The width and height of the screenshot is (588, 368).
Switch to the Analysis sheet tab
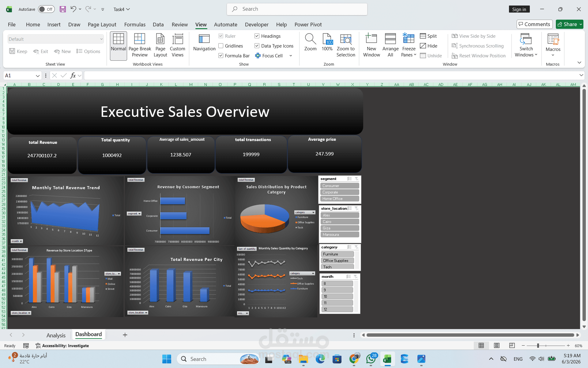[56, 335]
